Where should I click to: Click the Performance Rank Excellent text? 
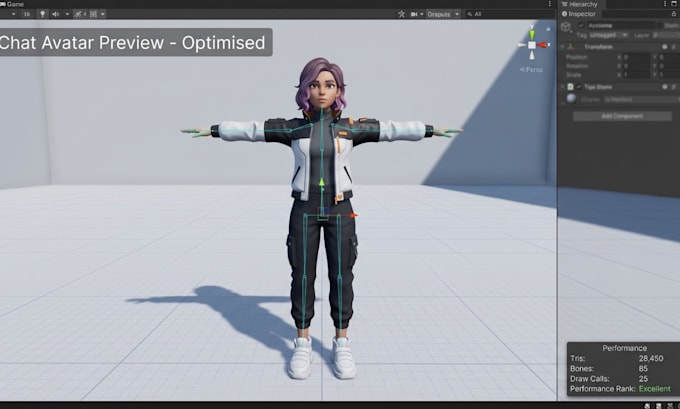654,389
